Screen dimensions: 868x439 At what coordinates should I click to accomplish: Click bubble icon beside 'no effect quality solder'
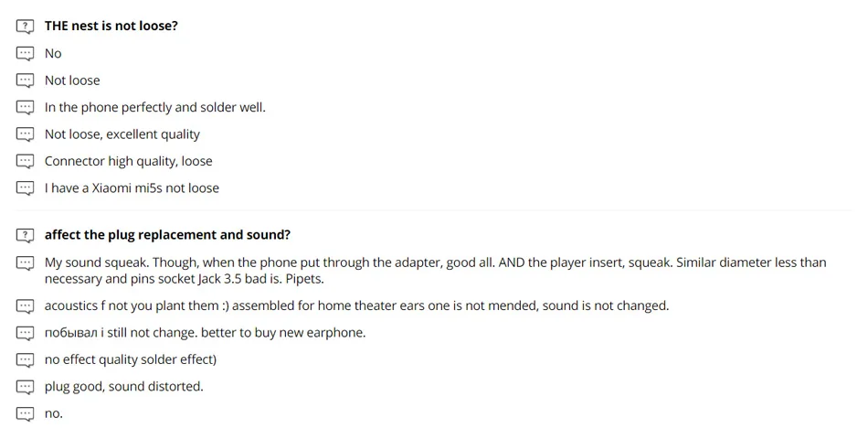tap(26, 360)
